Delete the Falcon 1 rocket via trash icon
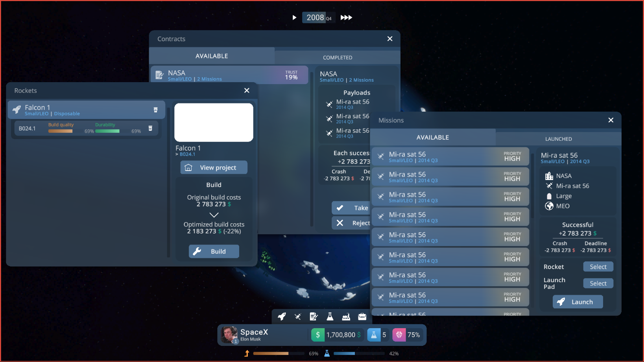Viewport: 644px width, 362px height. [155, 110]
